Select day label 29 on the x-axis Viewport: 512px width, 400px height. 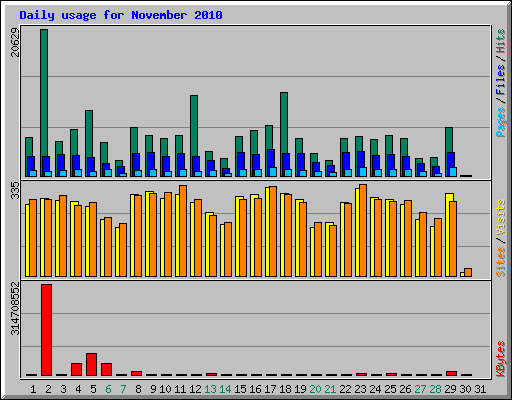(450, 389)
